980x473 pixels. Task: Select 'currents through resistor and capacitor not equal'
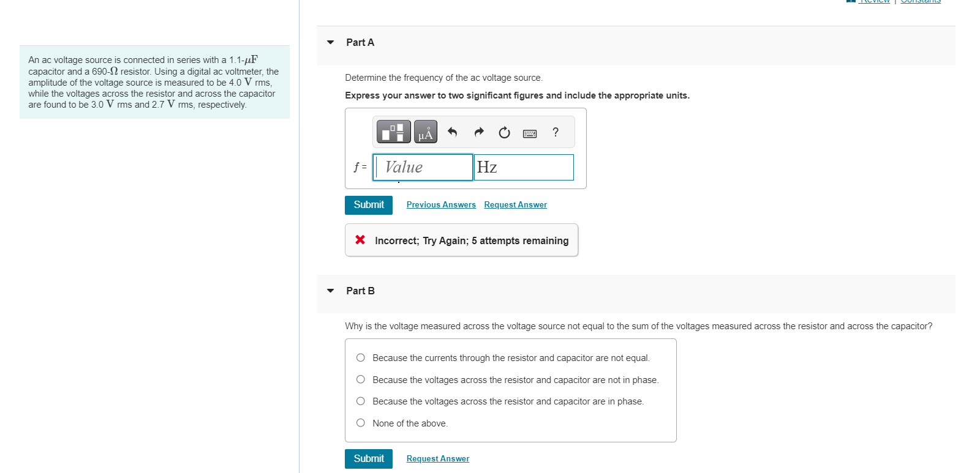click(361, 357)
